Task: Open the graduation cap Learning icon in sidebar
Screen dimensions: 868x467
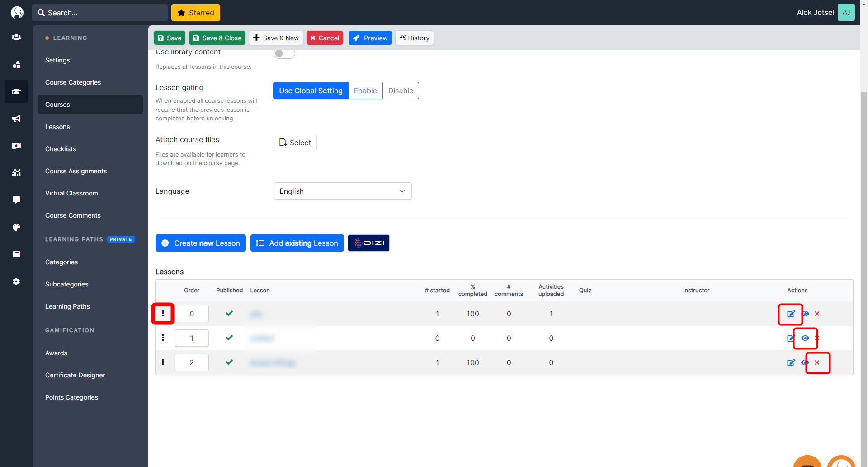Action: (x=16, y=91)
